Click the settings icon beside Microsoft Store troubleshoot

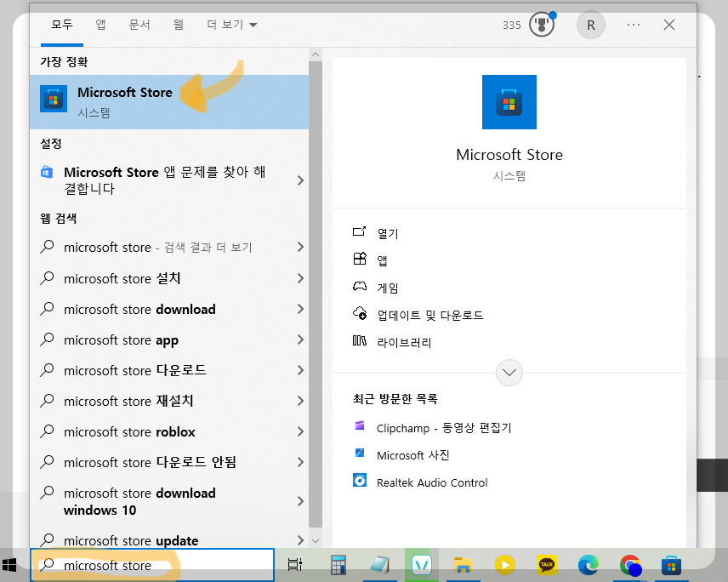(47, 172)
